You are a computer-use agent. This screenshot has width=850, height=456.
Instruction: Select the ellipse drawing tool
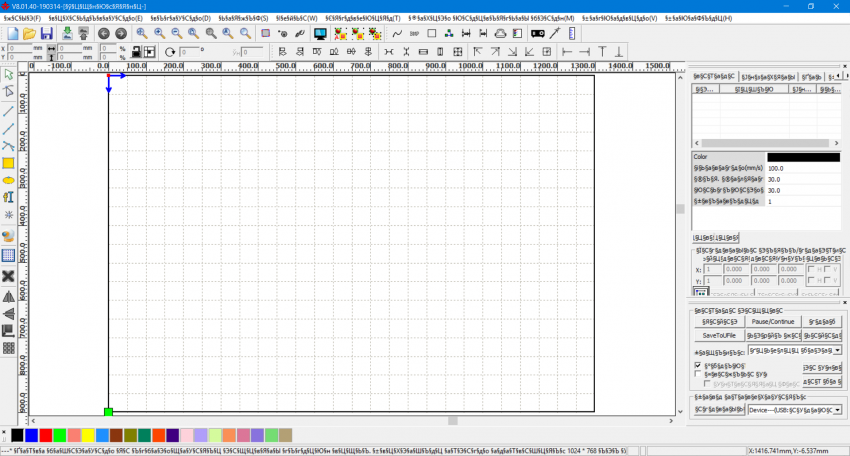click(8, 180)
